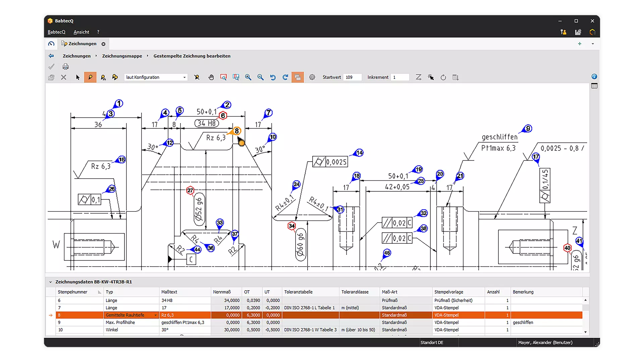Click the back arrow in breadcrumb bar
Image resolution: width=644 pixels, height=362 pixels.
pos(51,56)
